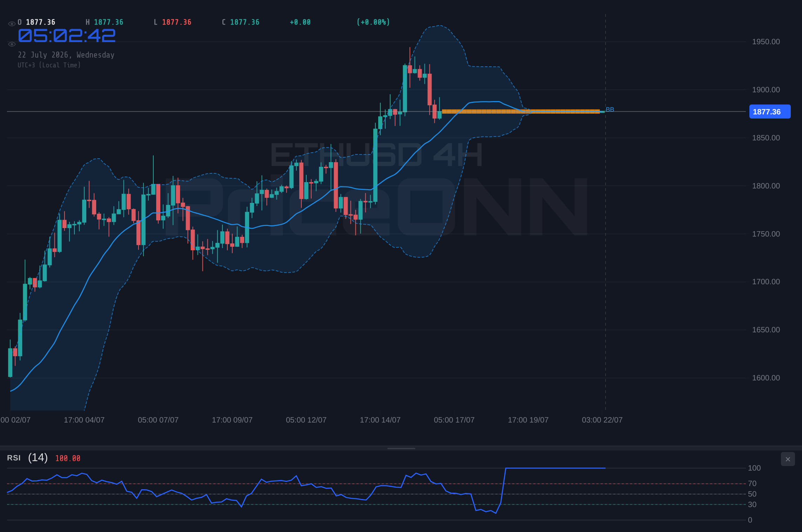Viewport: 802px width, 532px height.
Task: Click the 1877.36 current price label
Action: point(770,112)
